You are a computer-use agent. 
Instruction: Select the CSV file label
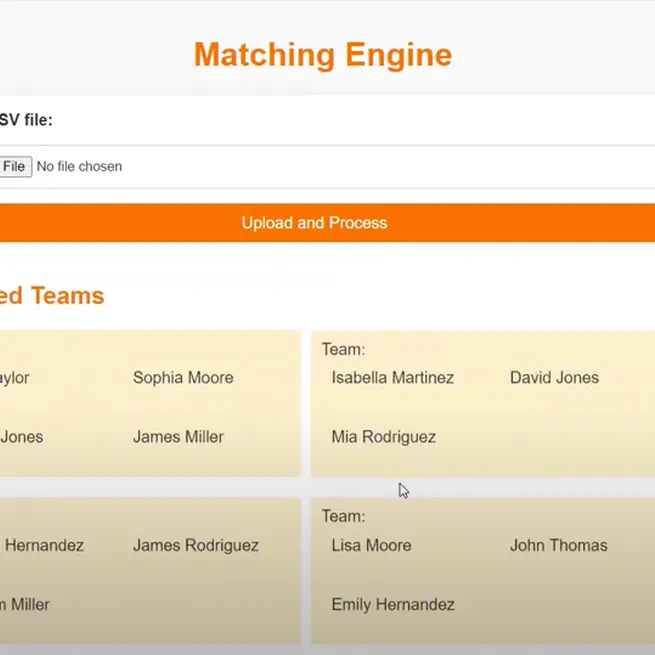(x=26, y=120)
